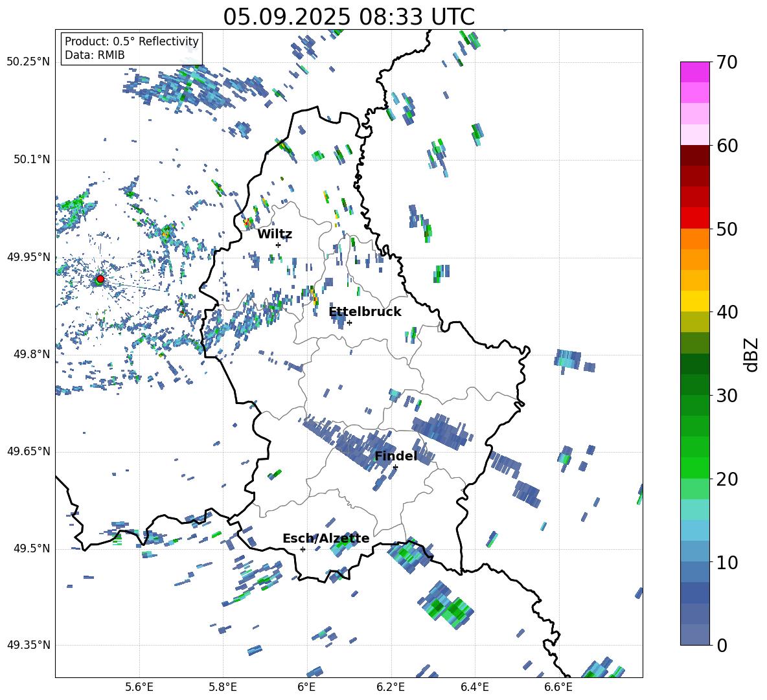The width and height of the screenshot is (767, 700).
Task: Click the Ettelbruck city label
Action: 365,312
